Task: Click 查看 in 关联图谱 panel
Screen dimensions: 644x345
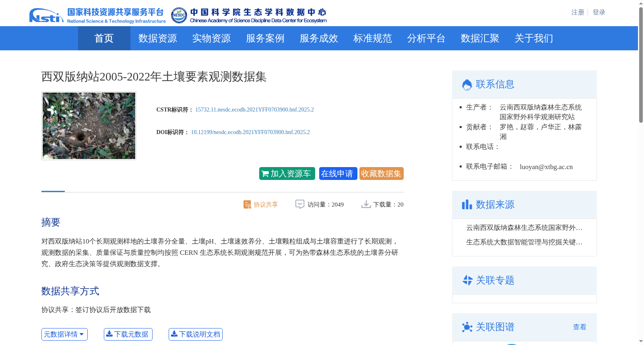Action: tap(580, 327)
